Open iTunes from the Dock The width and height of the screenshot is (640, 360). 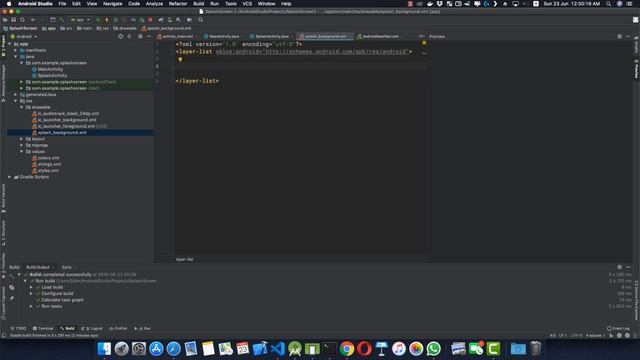[x=399, y=349]
